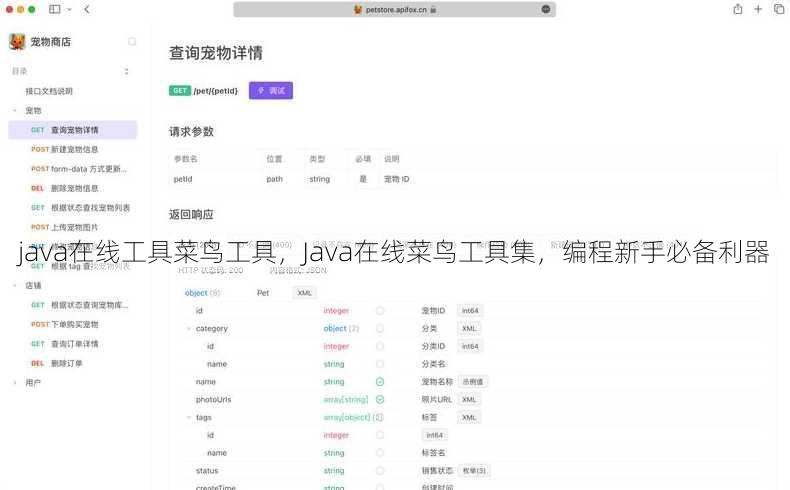
Task: Click the 标签名 description text
Action: [x=433, y=453]
